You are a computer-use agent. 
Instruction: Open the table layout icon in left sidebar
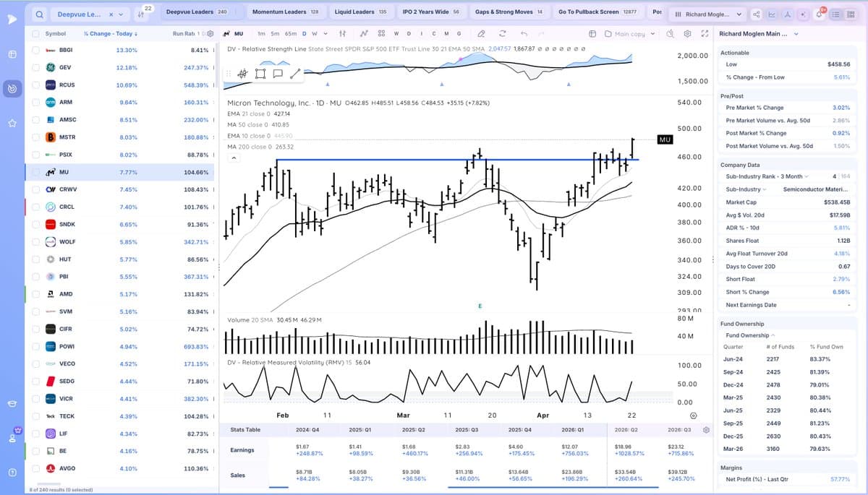[12, 55]
